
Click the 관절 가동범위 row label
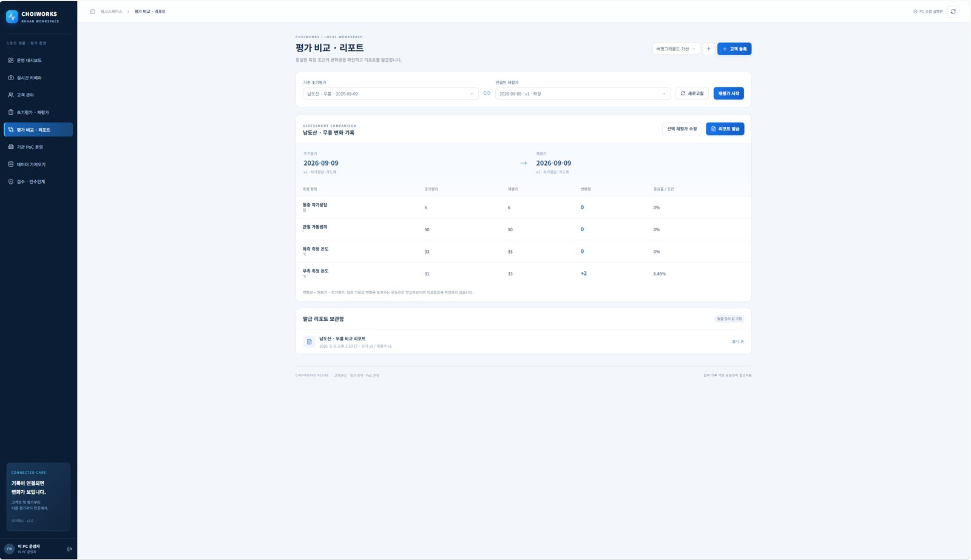(x=315, y=227)
